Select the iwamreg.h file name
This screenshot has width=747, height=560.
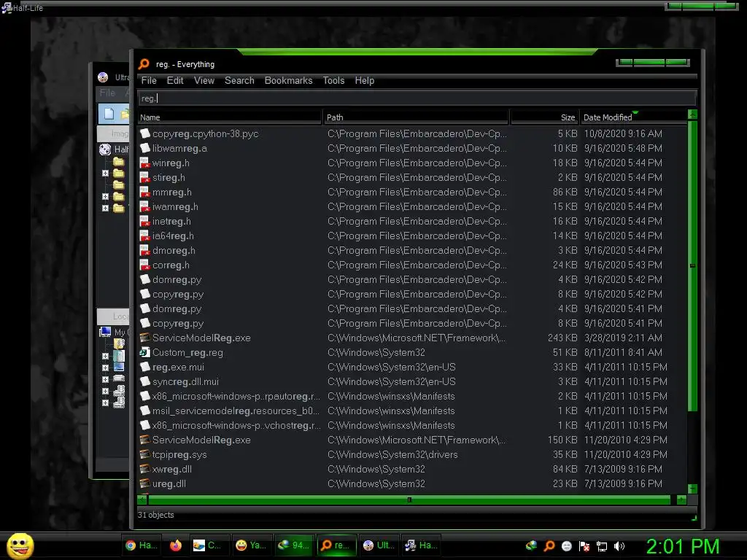175,206
